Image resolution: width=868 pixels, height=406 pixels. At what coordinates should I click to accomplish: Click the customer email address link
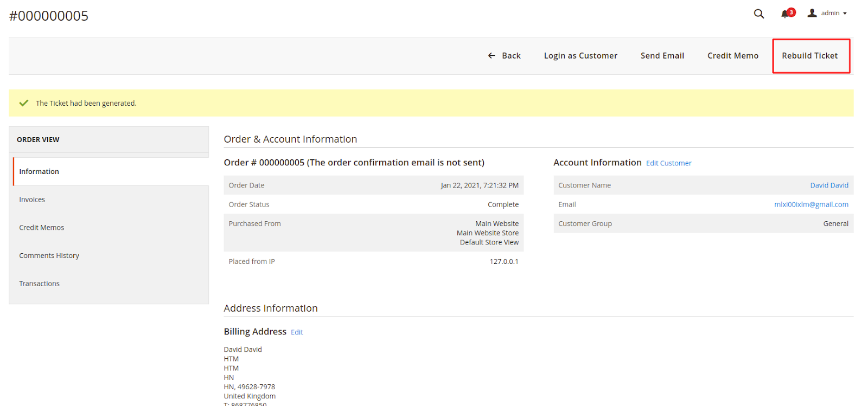pos(811,204)
